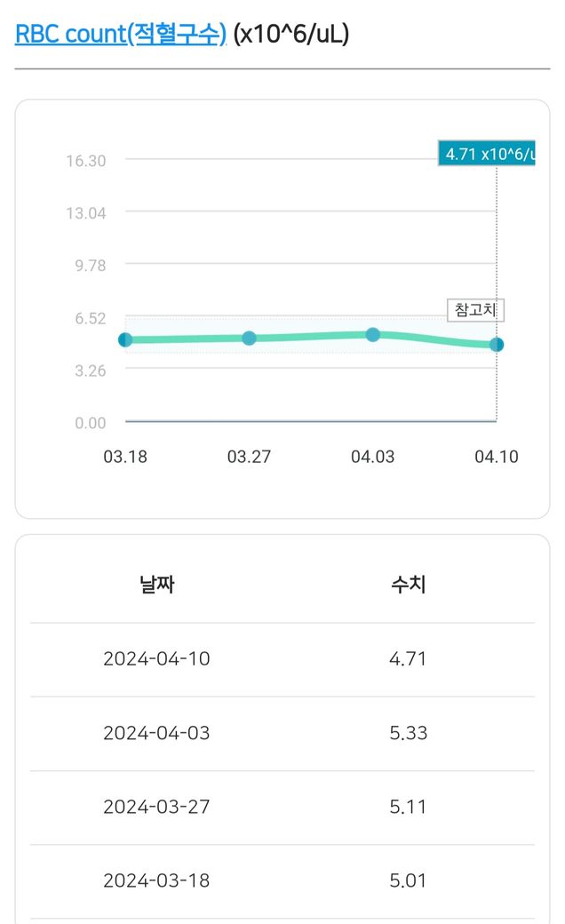Screen dimensions: 565x924
Task: Select the 2024-04-10 date row
Action: tap(156, 659)
